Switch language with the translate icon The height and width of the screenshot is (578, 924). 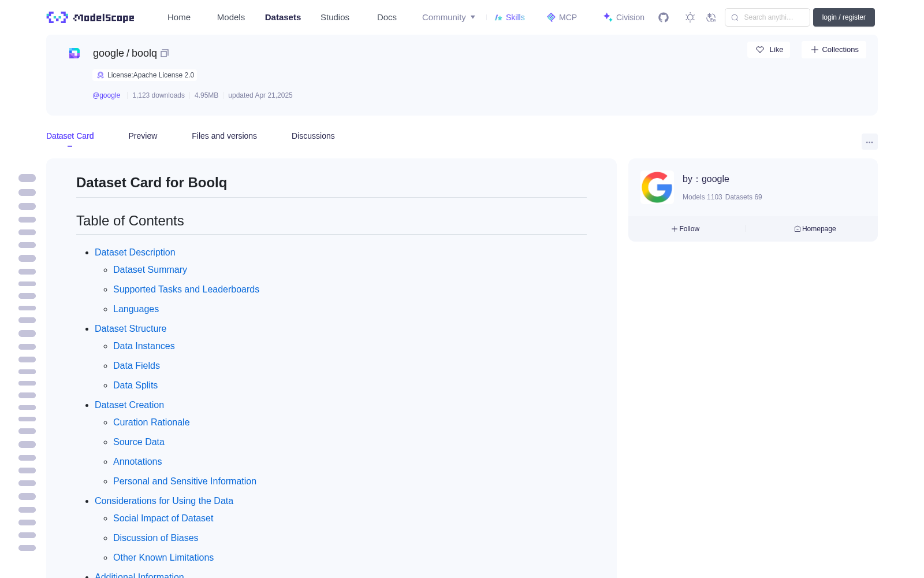(x=711, y=17)
